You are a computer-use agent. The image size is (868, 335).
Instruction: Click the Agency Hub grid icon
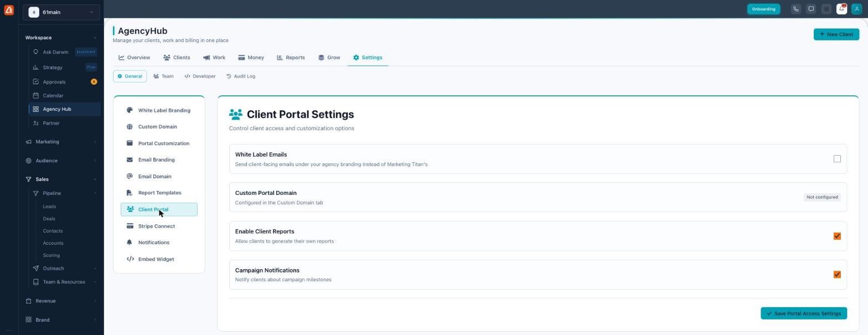click(36, 109)
